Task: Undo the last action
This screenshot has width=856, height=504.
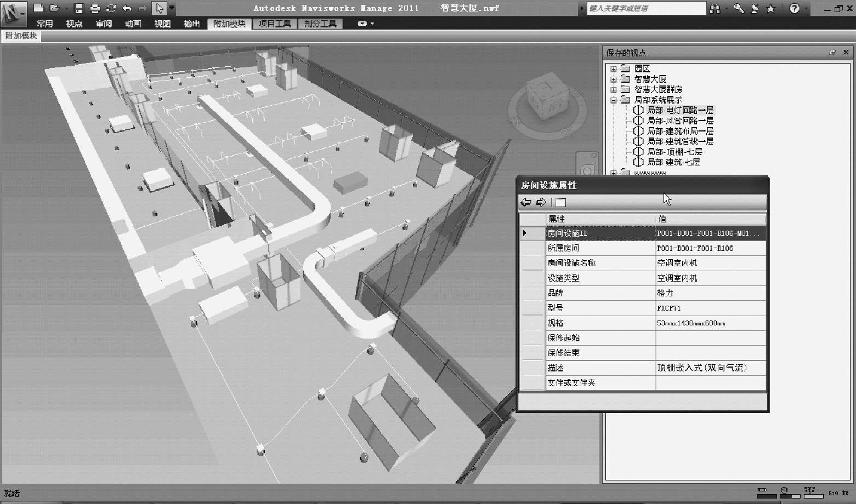Action: (x=127, y=8)
